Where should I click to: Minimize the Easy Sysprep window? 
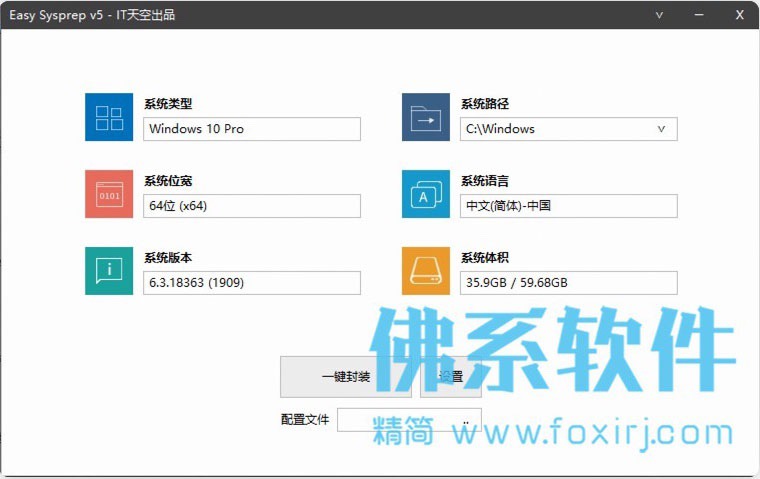699,15
